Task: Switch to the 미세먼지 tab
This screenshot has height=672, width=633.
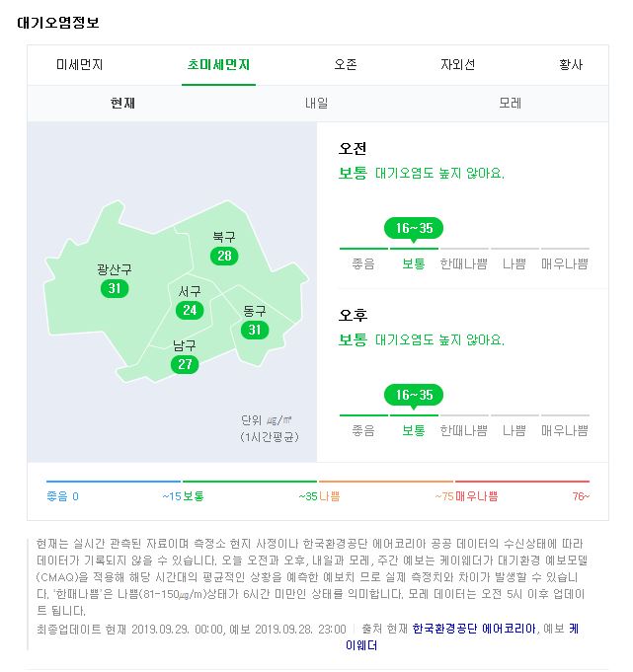Action: pyautogui.click(x=80, y=65)
